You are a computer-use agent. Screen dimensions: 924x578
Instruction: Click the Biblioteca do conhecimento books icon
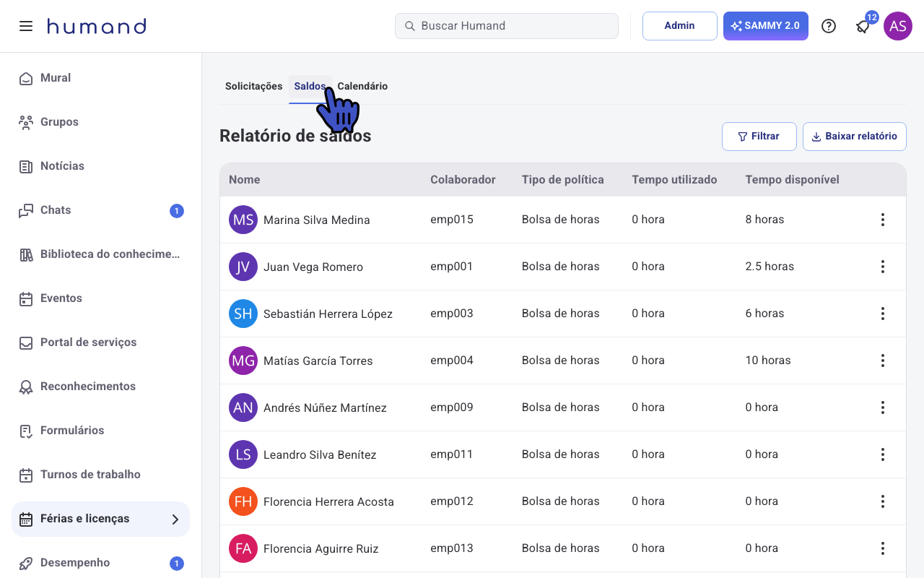click(x=26, y=254)
